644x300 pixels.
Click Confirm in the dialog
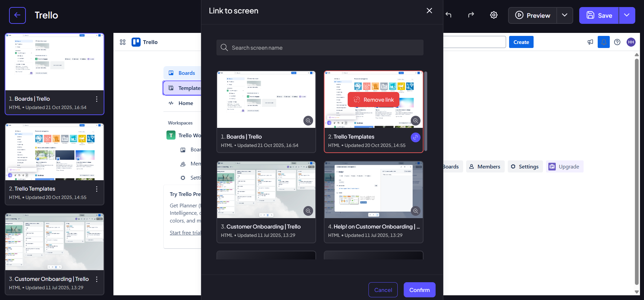[419, 290]
